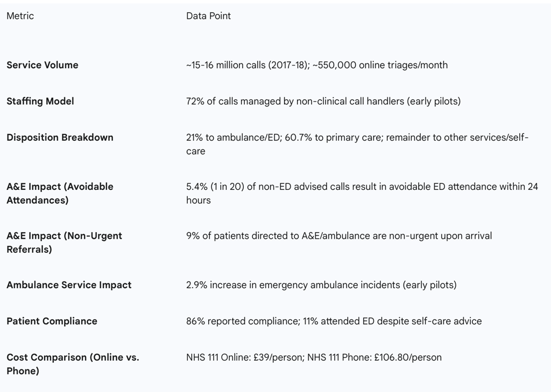Select the Service Volume row label

pyautogui.click(x=42, y=65)
